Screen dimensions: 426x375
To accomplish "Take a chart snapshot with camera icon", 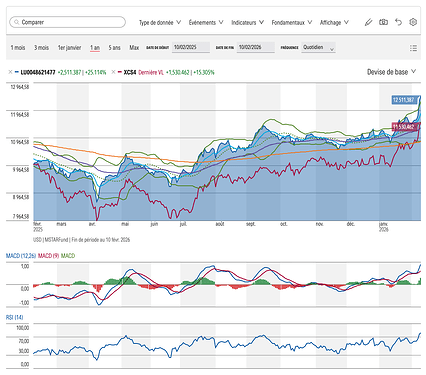I will pos(383,22).
